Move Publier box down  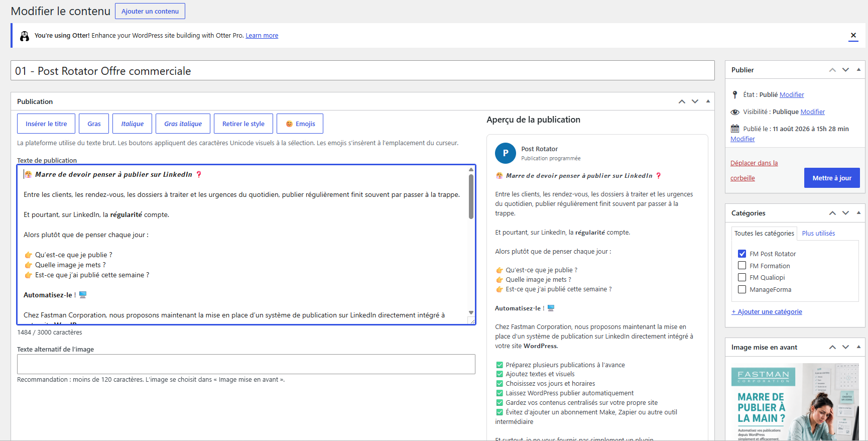point(845,70)
